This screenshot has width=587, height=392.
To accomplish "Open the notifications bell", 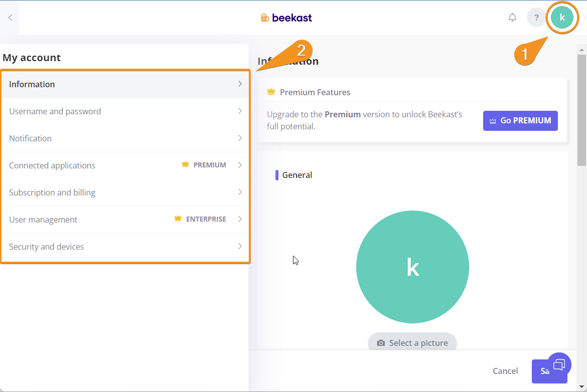I will pyautogui.click(x=512, y=18).
